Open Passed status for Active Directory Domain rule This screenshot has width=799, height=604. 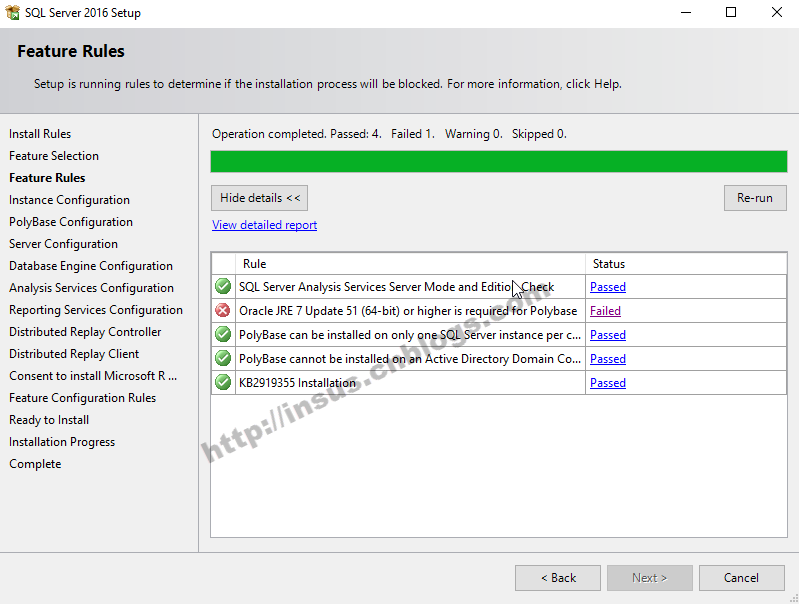607,359
